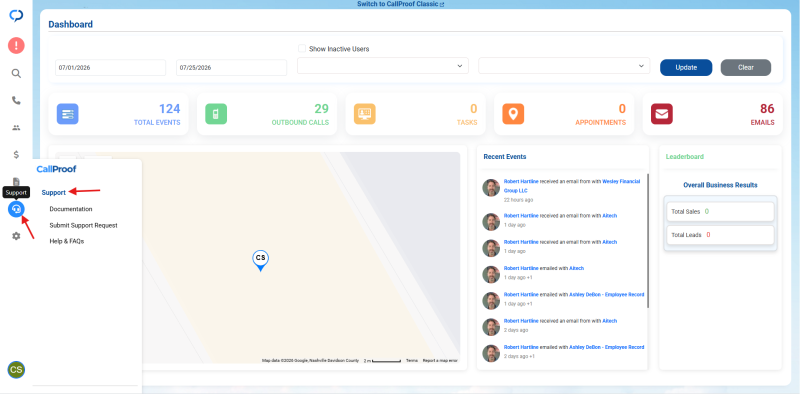Open the phone calls sidebar icon
This screenshot has height=394, width=800.
[16, 101]
